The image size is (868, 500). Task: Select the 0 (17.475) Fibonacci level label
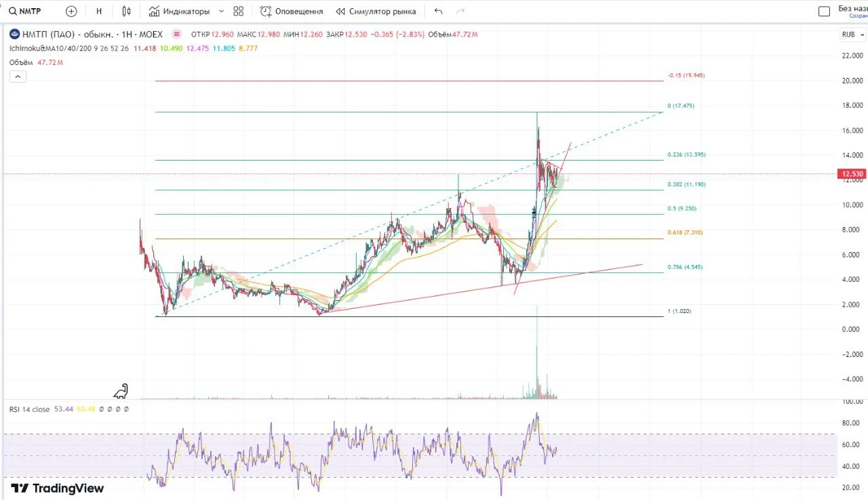click(x=681, y=106)
